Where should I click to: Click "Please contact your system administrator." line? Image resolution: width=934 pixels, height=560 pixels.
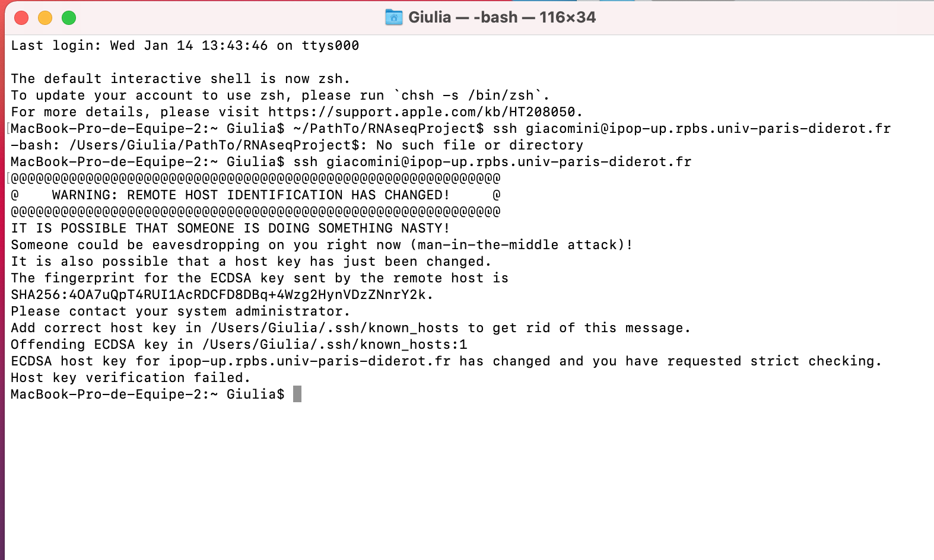180,311
